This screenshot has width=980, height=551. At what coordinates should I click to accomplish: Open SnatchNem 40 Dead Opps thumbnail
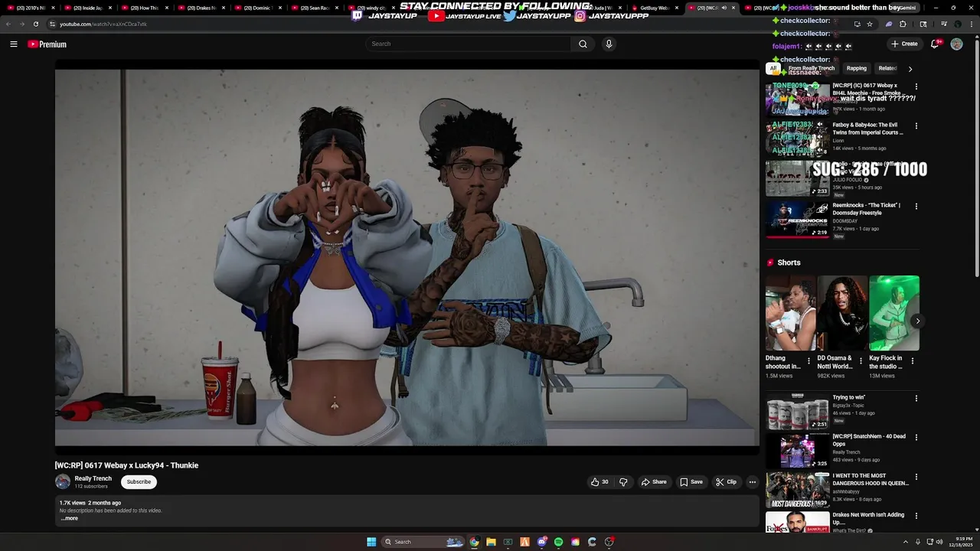797,451
